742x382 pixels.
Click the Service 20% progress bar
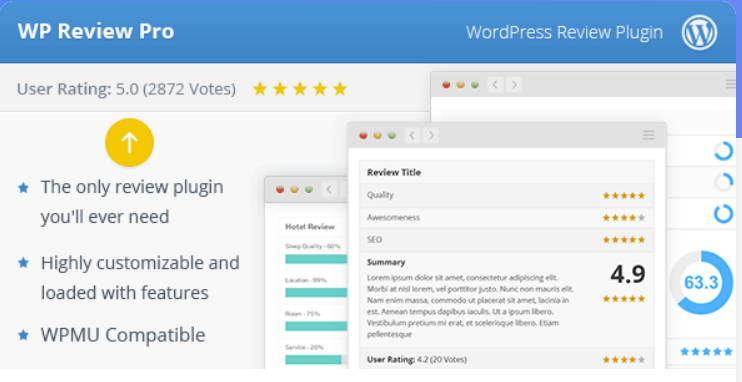tap(316, 360)
